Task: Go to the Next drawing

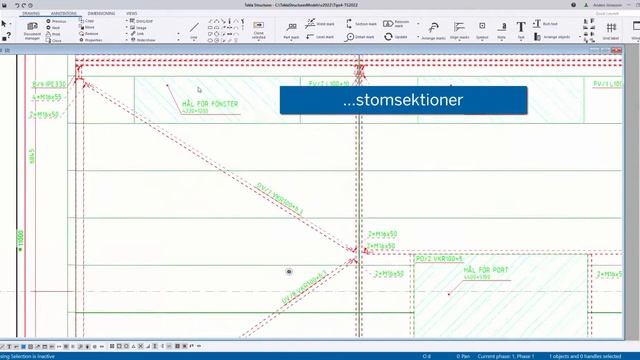Action: pos(53,28)
